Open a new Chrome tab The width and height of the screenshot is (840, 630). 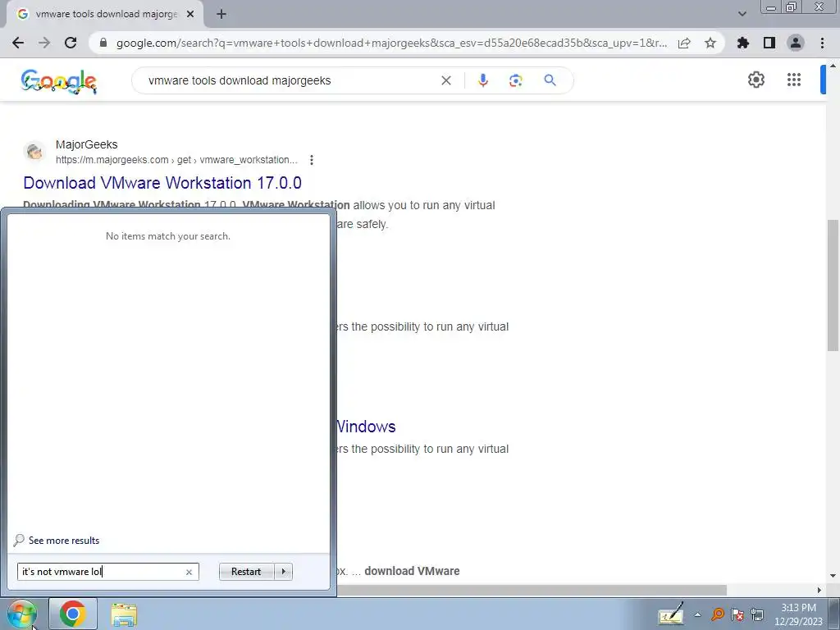click(221, 14)
